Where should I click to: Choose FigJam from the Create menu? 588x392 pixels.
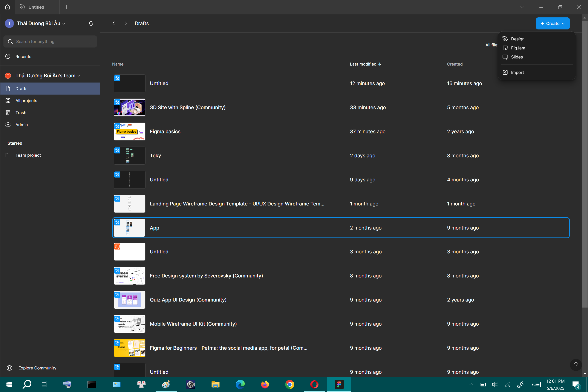click(536, 48)
